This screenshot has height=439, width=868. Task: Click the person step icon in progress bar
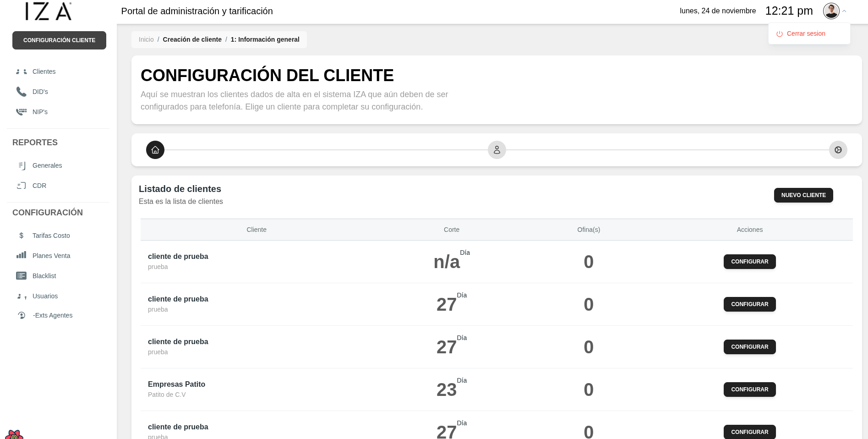pyautogui.click(x=497, y=150)
